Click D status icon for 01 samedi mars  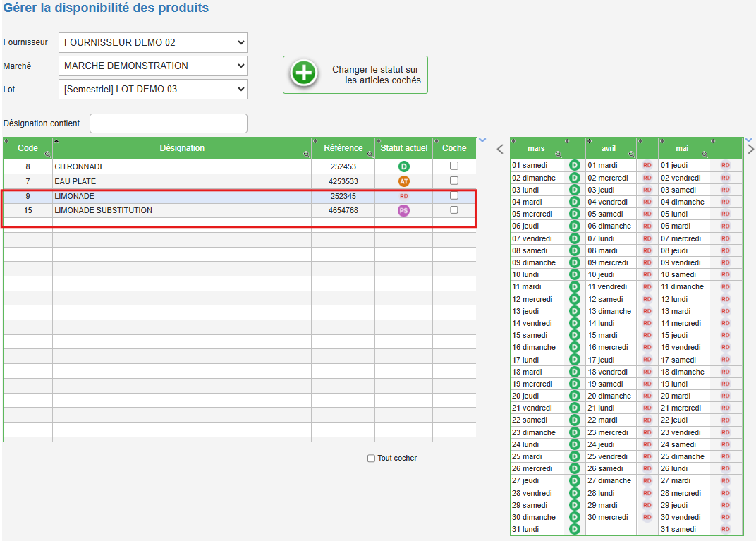click(x=574, y=165)
